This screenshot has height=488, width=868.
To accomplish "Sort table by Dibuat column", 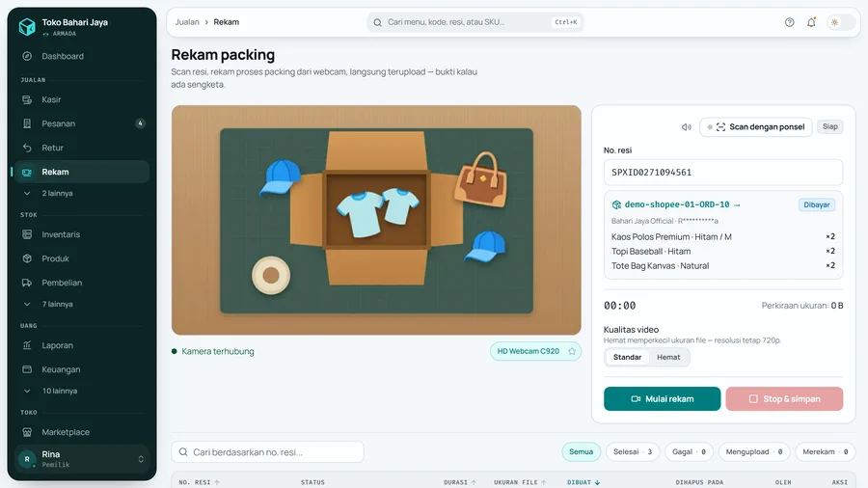I will tap(583, 482).
